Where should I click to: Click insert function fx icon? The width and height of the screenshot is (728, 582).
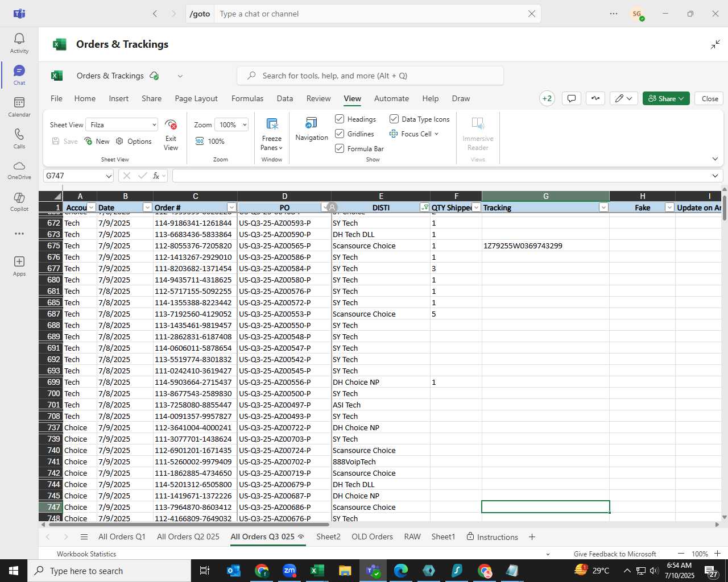(x=156, y=176)
